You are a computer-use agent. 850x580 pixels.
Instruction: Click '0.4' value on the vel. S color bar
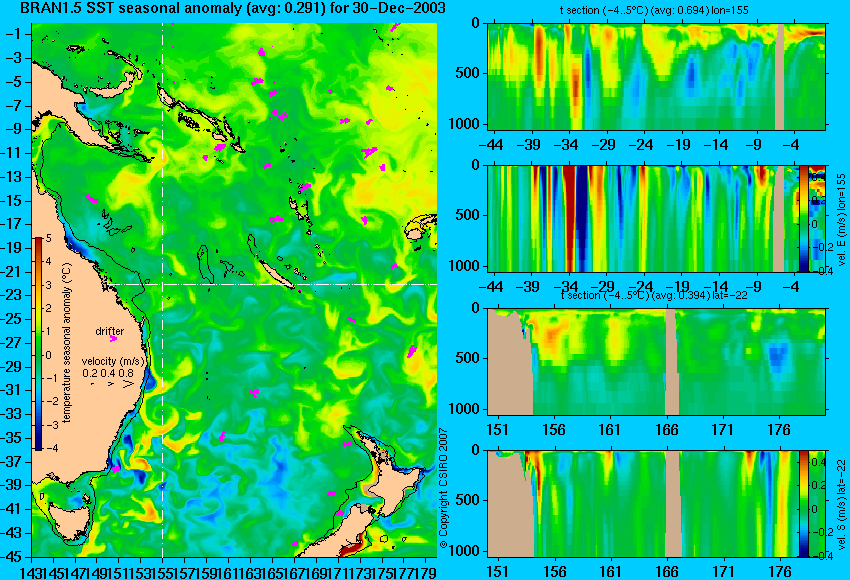pos(819,462)
